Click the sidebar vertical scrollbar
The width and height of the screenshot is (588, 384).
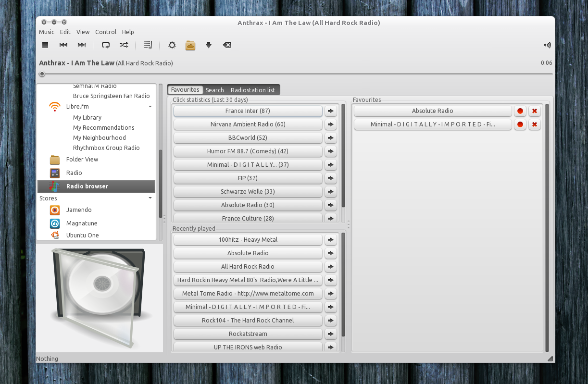point(160,183)
